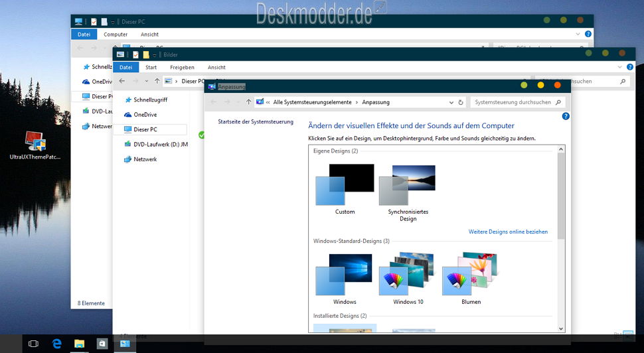Viewport: 644px width, 353px height.
Task: Select Dieser PC in Bilder navigation pane
Action: pyautogui.click(x=150, y=129)
